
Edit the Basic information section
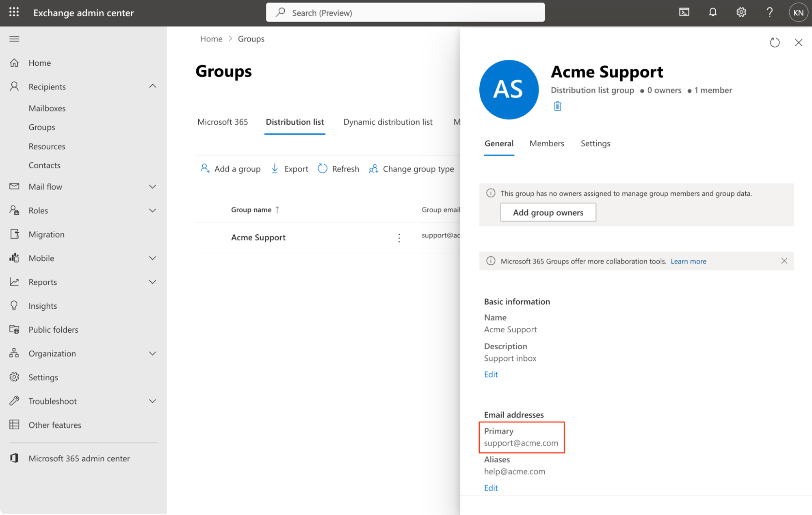coord(491,374)
